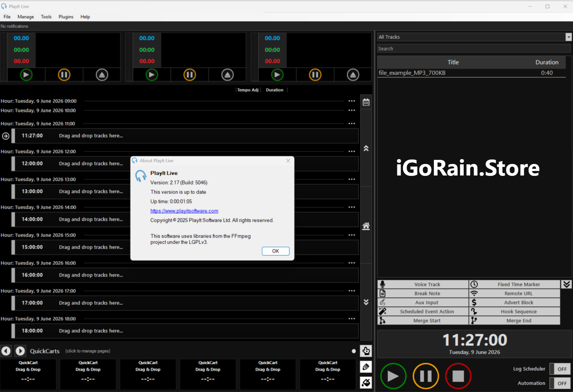Click the Tempo Adj column header
This screenshot has width=573, height=392.
[248, 90]
